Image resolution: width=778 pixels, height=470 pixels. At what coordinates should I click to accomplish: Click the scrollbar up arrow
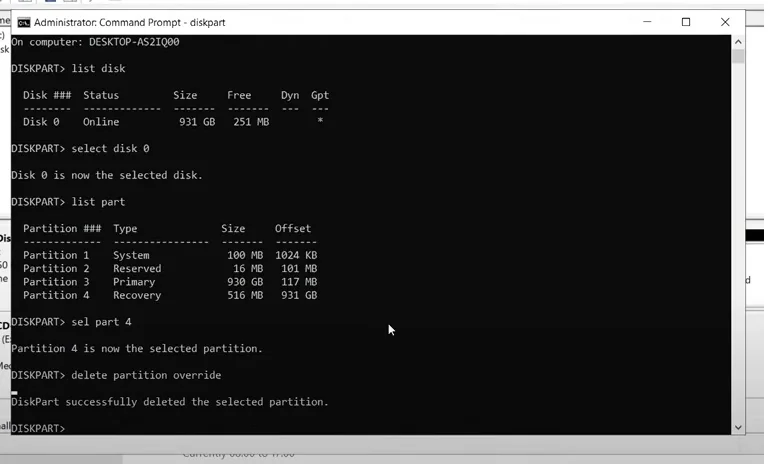tap(738, 42)
